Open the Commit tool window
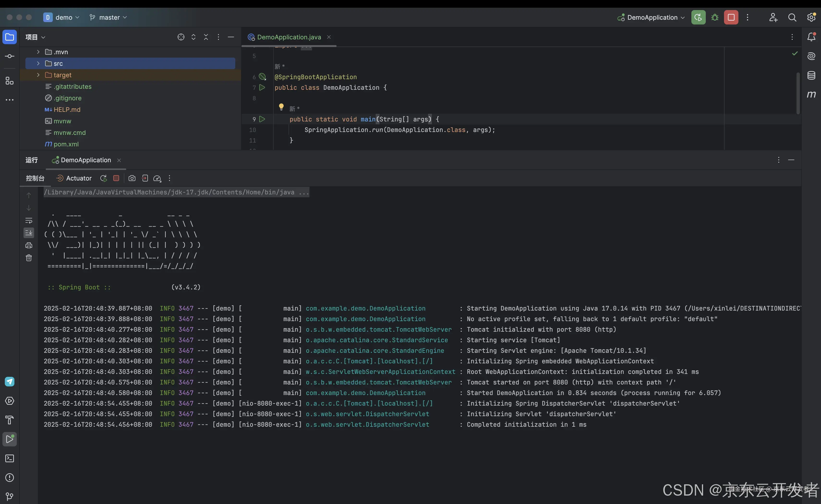The width and height of the screenshot is (821, 504). coord(10,56)
